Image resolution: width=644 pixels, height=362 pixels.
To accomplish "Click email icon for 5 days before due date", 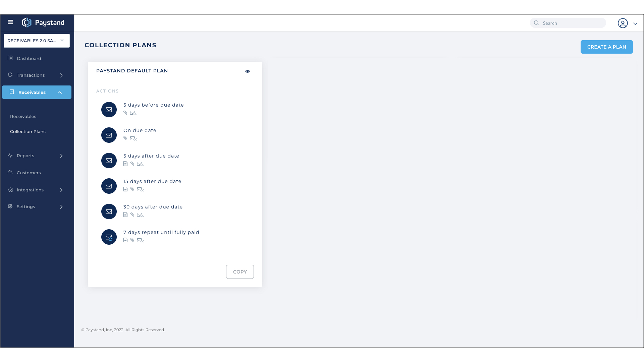I will pos(109,110).
